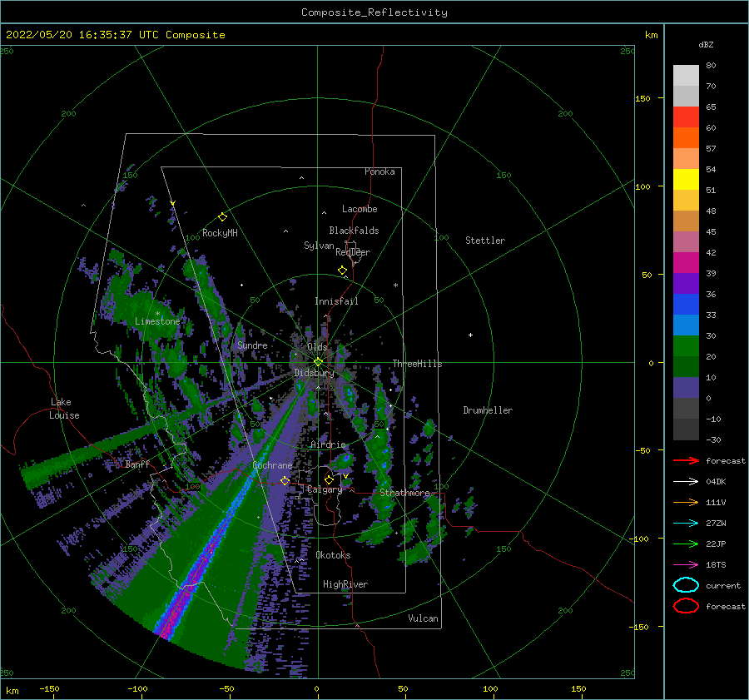The image size is (749, 700).
Task: Click the Drumheller label
Action: click(488, 410)
